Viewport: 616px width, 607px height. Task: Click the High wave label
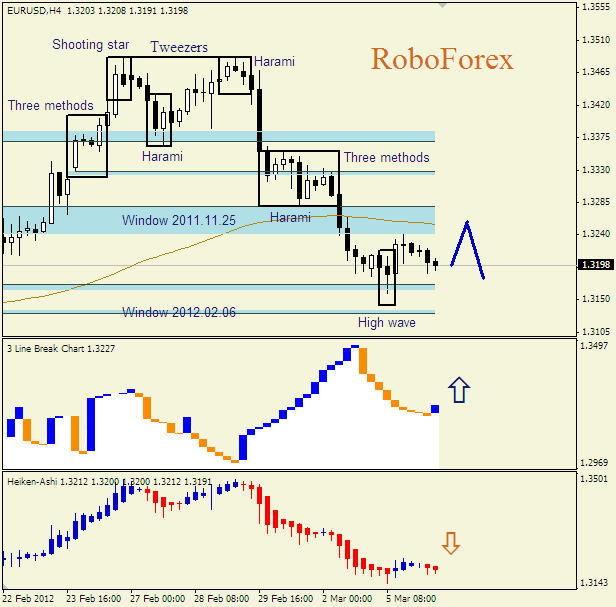pos(387,322)
